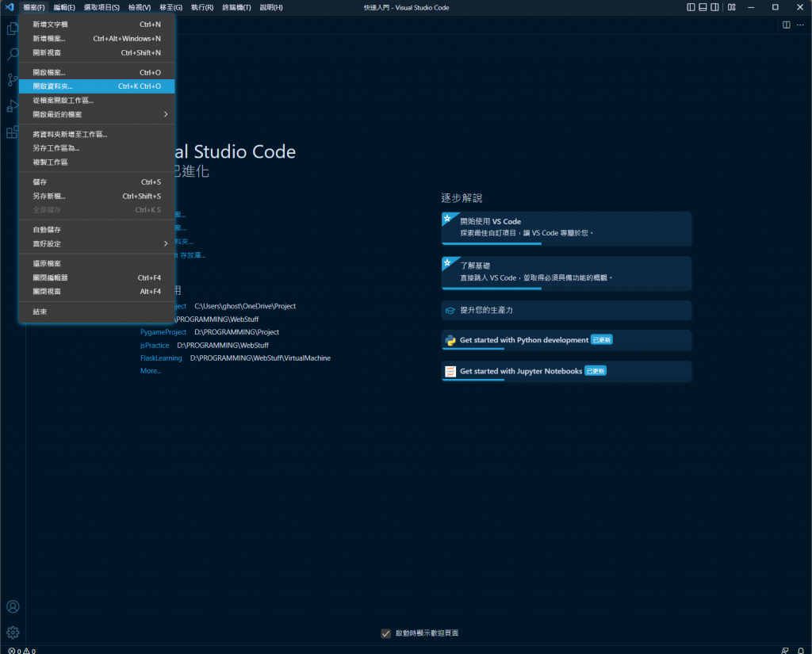Click the errors and warnings status indicator
The width and height of the screenshot is (812, 654).
pyautogui.click(x=21, y=651)
